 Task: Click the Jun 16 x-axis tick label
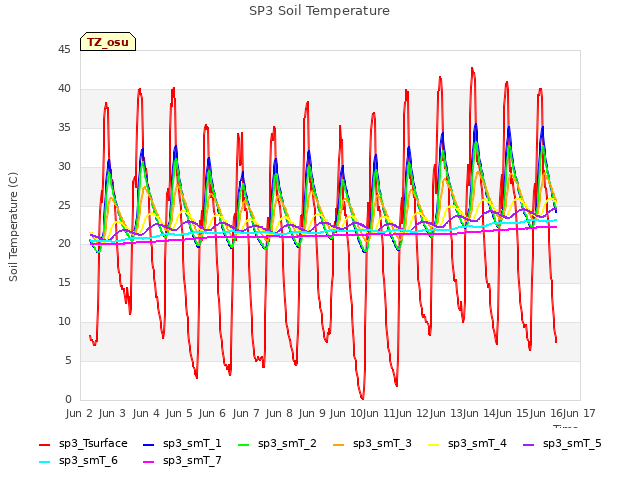546,413
